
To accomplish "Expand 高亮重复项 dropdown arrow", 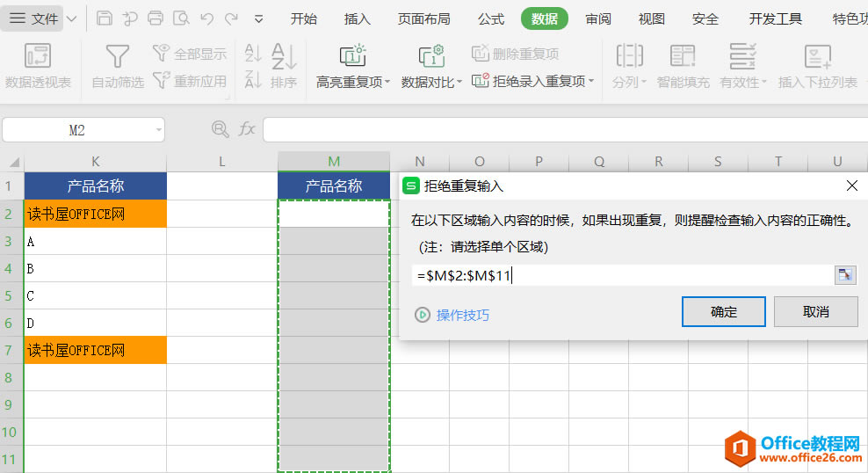I will [x=387, y=82].
